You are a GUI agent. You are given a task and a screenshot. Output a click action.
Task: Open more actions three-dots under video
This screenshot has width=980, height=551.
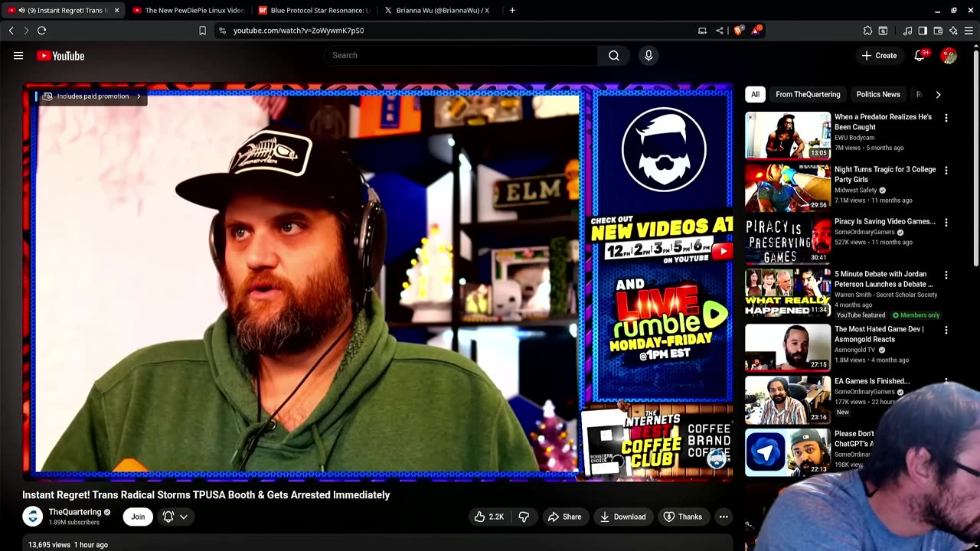[724, 517]
